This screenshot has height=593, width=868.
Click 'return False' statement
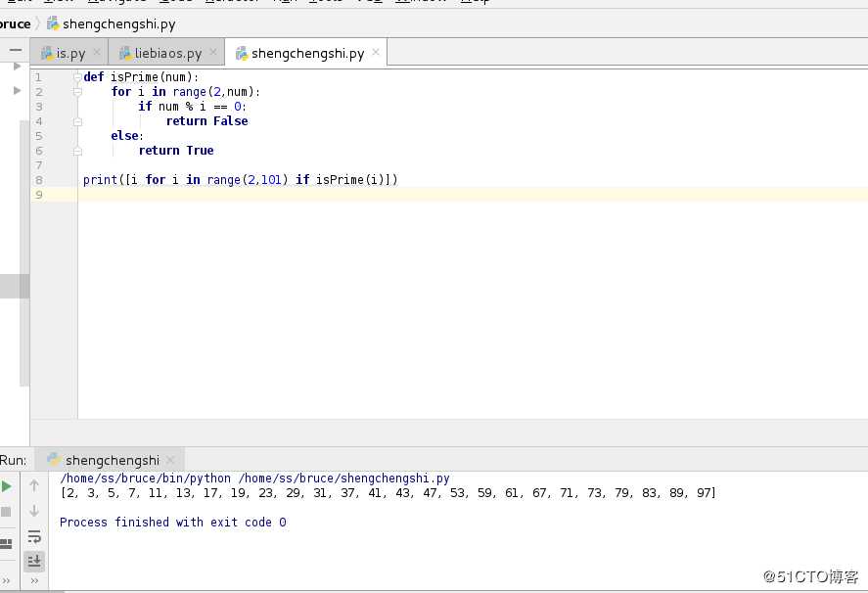[x=207, y=120]
